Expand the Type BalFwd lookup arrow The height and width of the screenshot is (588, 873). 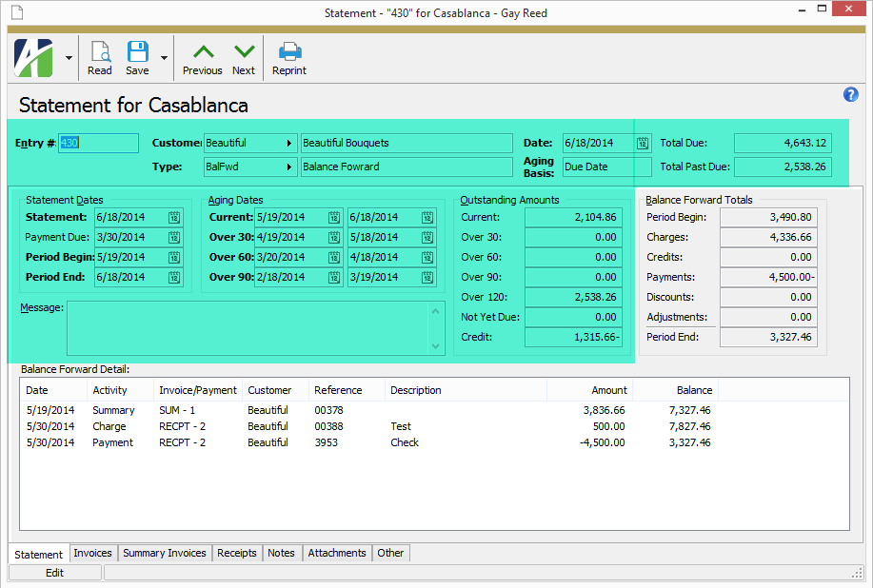coord(288,167)
